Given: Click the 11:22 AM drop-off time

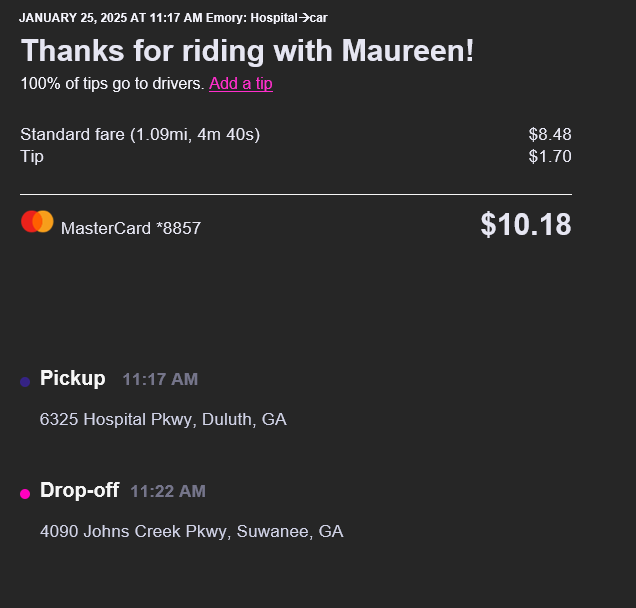Looking at the screenshot, I should pyautogui.click(x=168, y=492).
